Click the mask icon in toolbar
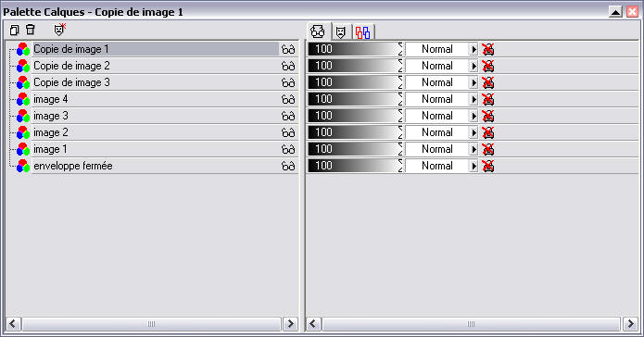The height and width of the screenshot is (337, 644). pos(60,30)
